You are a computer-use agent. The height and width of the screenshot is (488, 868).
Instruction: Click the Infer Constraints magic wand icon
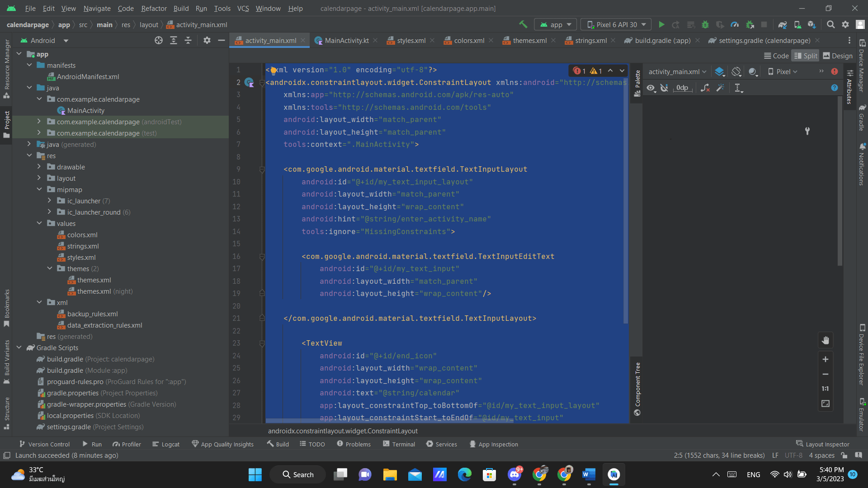tap(720, 88)
